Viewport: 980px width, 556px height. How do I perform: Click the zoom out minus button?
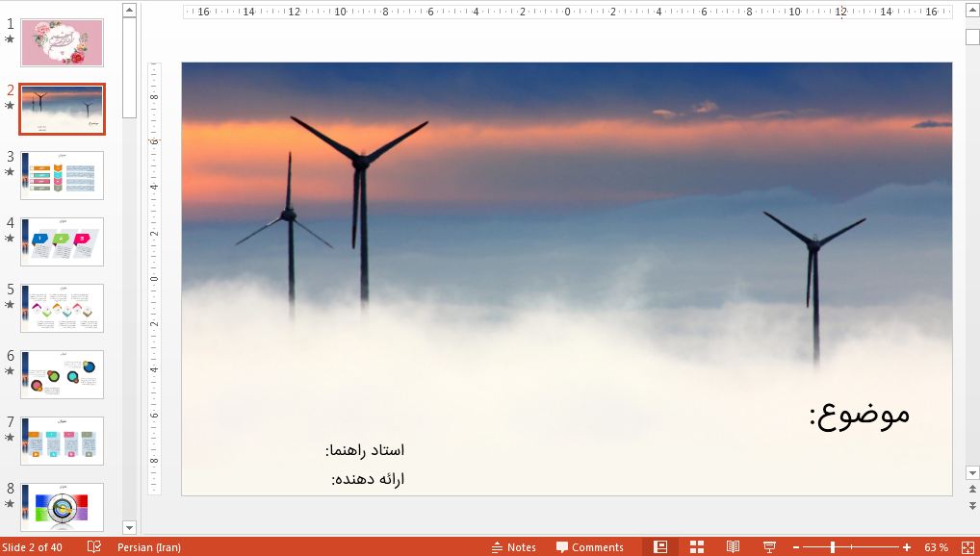coord(797,547)
